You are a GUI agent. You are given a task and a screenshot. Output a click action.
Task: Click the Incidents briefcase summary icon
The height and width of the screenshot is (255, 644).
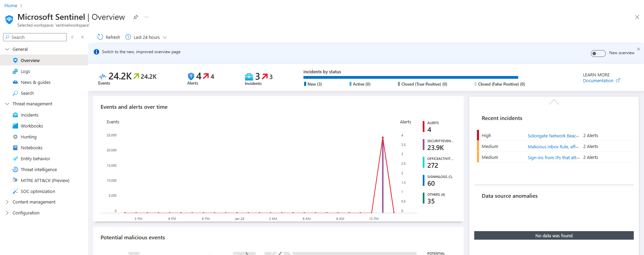(249, 77)
